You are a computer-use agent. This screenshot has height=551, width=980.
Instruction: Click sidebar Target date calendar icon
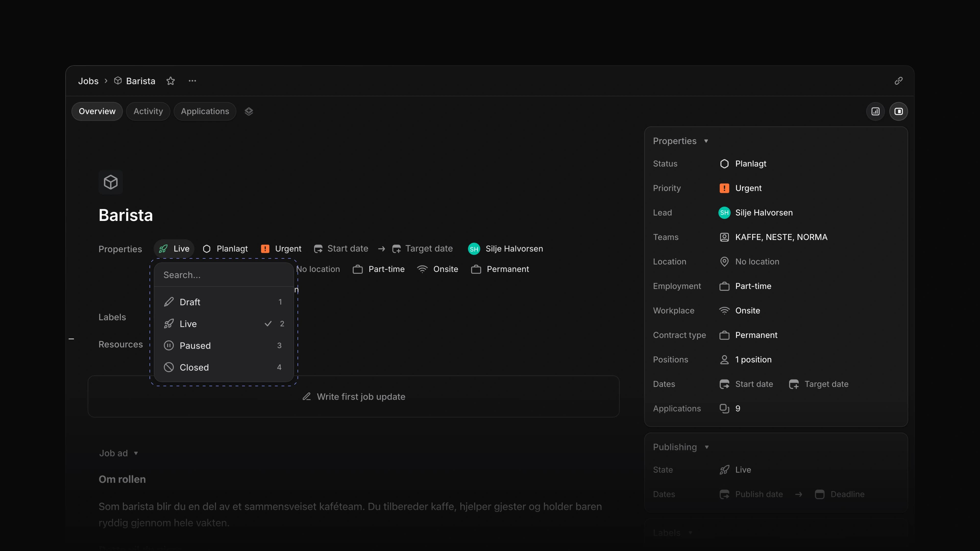click(794, 384)
